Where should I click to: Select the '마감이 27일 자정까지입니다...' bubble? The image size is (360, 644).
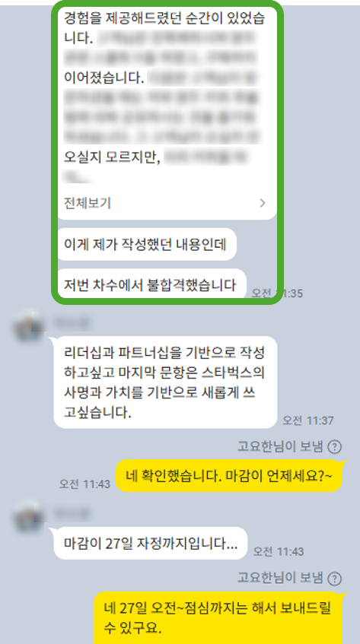click(x=151, y=544)
